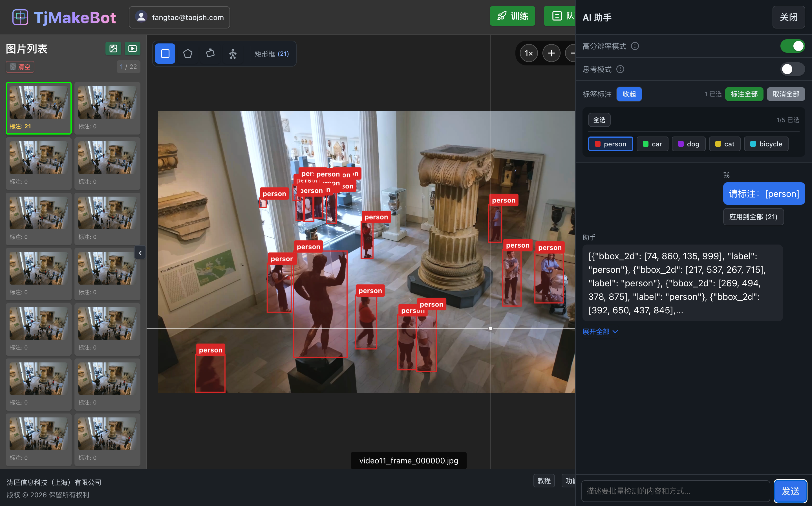Select the skeleton keypoint pose tool
This screenshot has height=506, width=812.
(x=233, y=54)
